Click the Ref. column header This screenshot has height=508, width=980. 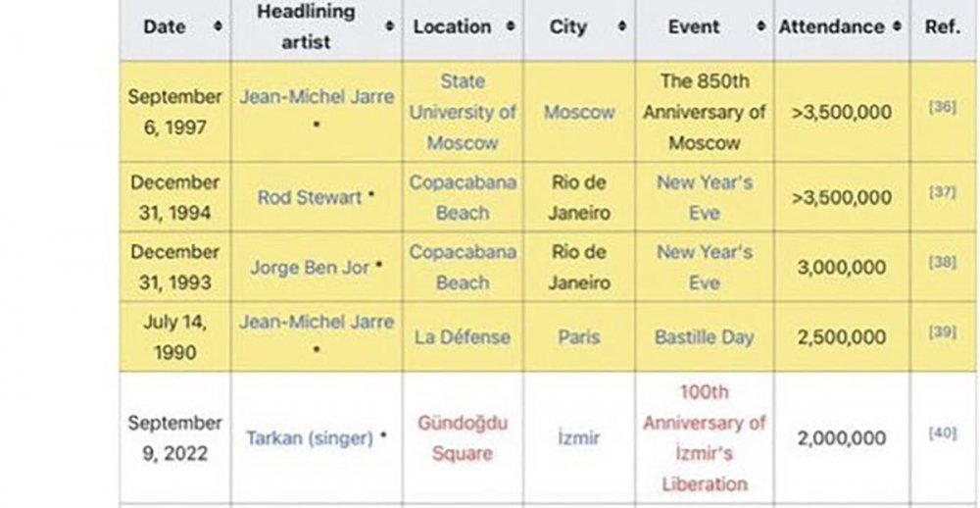(x=942, y=27)
